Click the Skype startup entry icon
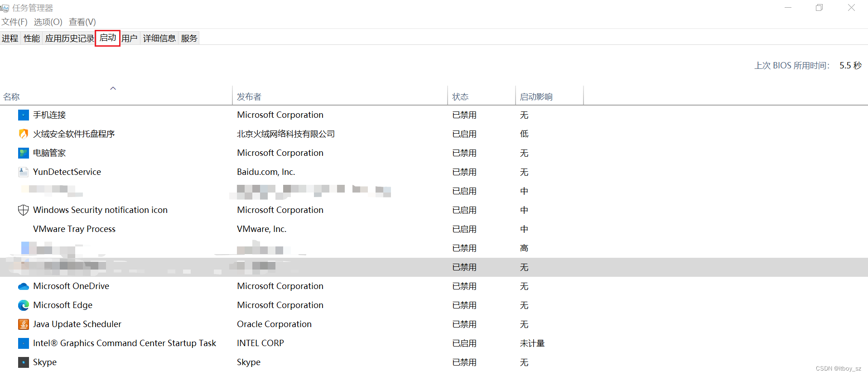868x376 pixels. pyautogui.click(x=24, y=362)
